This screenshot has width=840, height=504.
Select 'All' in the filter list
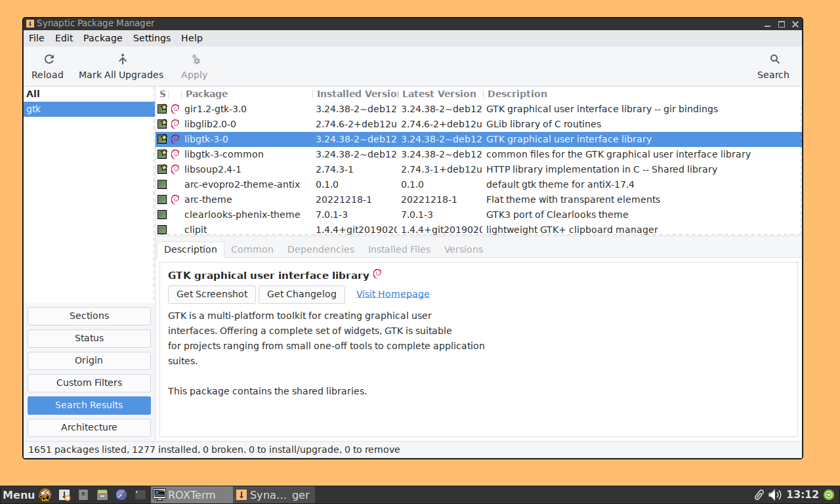click(x=89, y=94)
